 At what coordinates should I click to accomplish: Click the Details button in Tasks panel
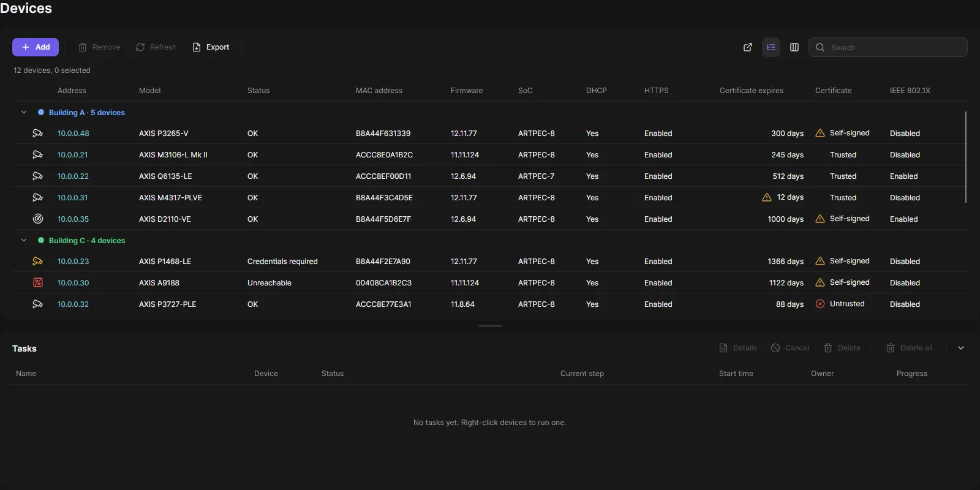pos(738,348)
